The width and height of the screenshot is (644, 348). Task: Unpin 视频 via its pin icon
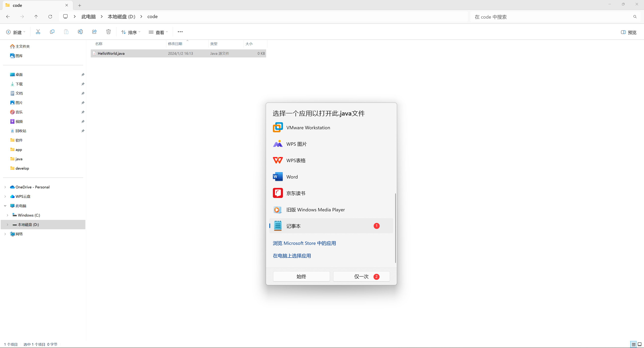[83, 122]
